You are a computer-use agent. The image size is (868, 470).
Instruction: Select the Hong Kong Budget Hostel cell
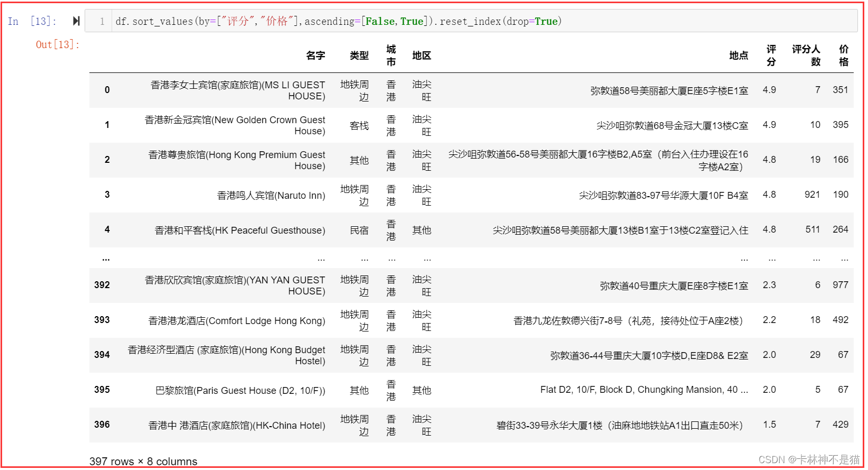tap(226, 355)
